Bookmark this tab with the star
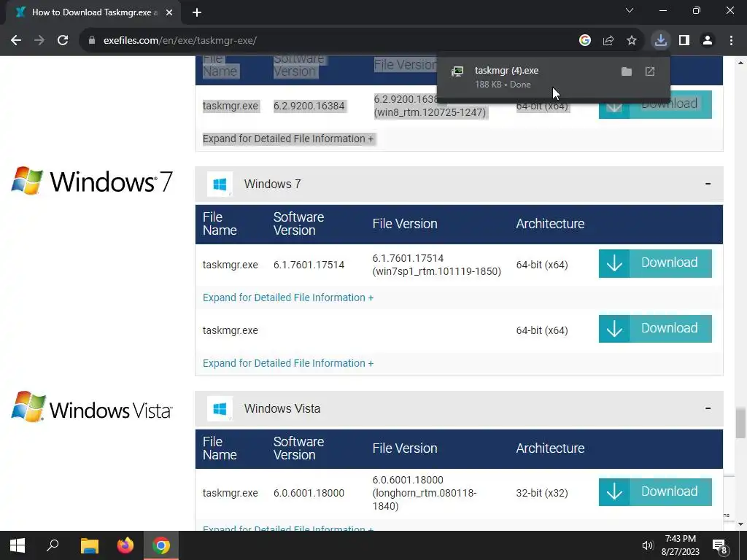747x560 pixels. [x=632, y=41]
